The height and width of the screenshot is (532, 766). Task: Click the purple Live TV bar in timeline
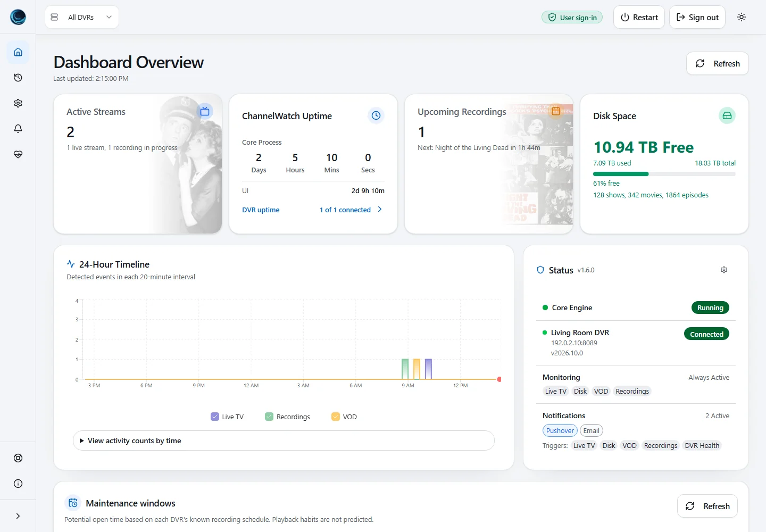point(428,369)
